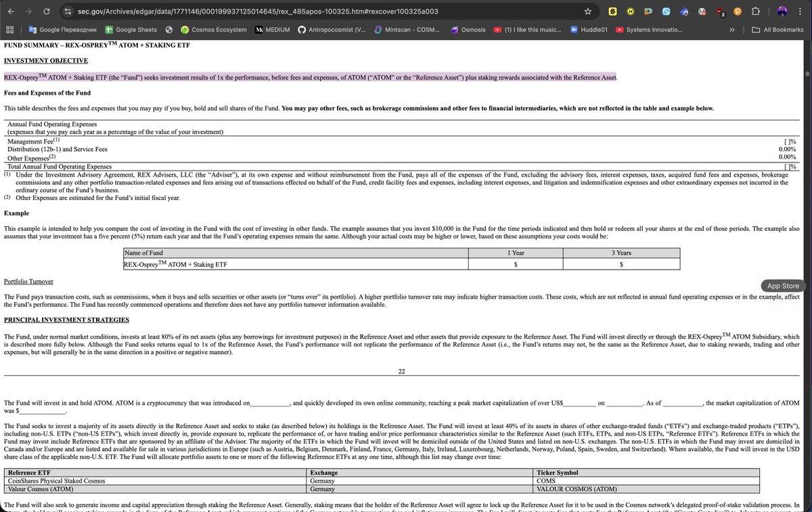Click the vertical page scrollbar

point(807,74)
